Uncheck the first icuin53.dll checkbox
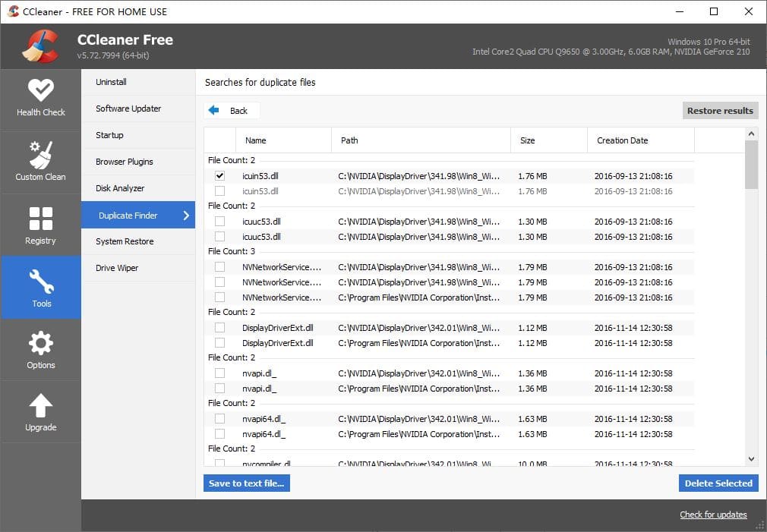This screenshot has width=767, height=532. point(219,175)
